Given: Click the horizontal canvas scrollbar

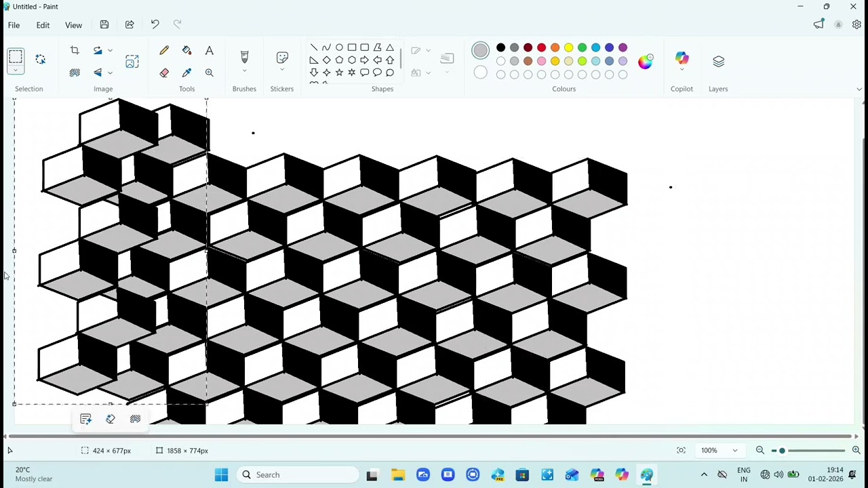Looking at the screenshot, I should (431, 436).
